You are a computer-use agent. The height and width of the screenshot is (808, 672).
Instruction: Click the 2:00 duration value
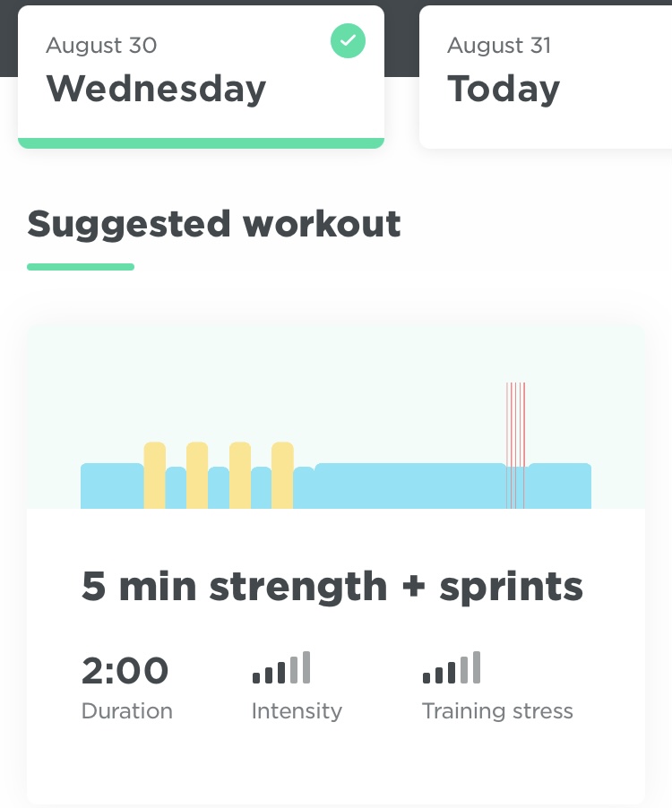[125, 670]
